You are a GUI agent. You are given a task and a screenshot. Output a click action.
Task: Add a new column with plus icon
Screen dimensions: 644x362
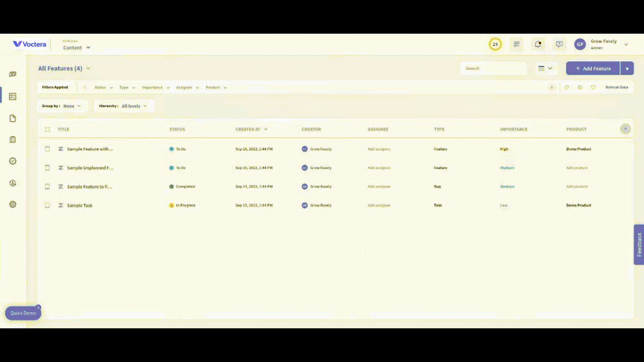coord(625,129)
